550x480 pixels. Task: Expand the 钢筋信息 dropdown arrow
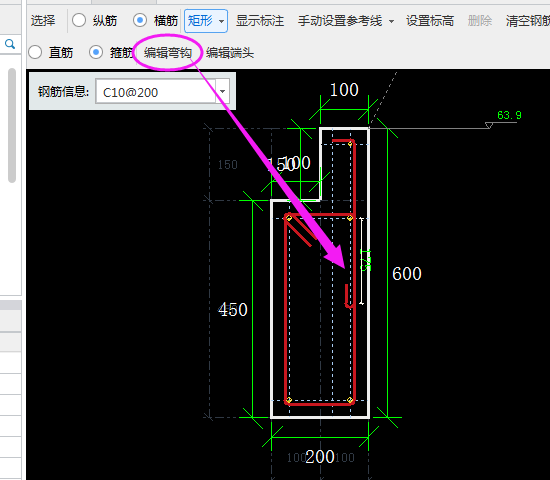click(222, 92)
